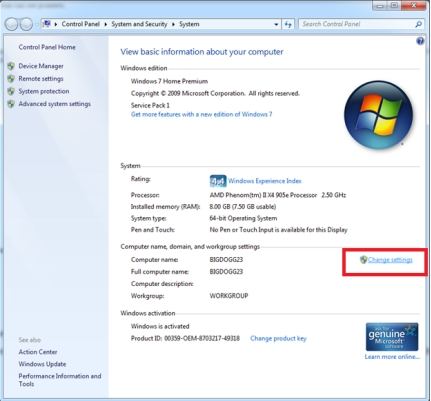Select the 8.00 GB installed memory value
This screenshot has width=431, height=401.
click(243, 207)
